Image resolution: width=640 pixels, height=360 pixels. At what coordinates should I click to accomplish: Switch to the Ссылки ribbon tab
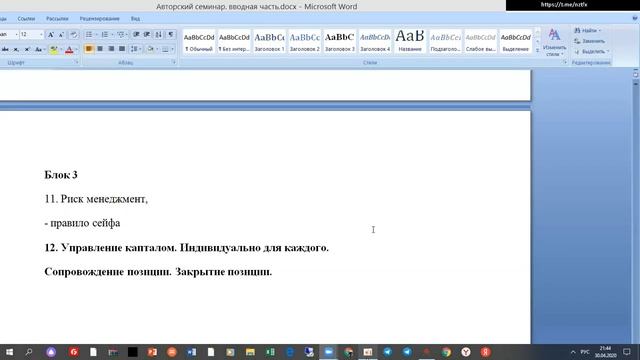(x=26, y=19)
